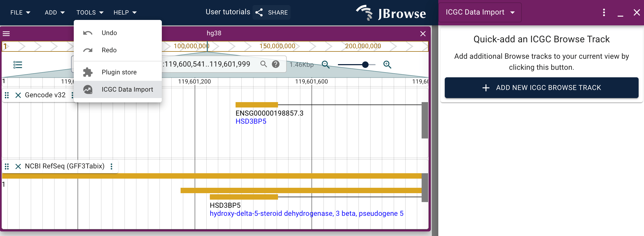Click the Redo arrow icon
The image size is (644, 236).
(88, 50)
